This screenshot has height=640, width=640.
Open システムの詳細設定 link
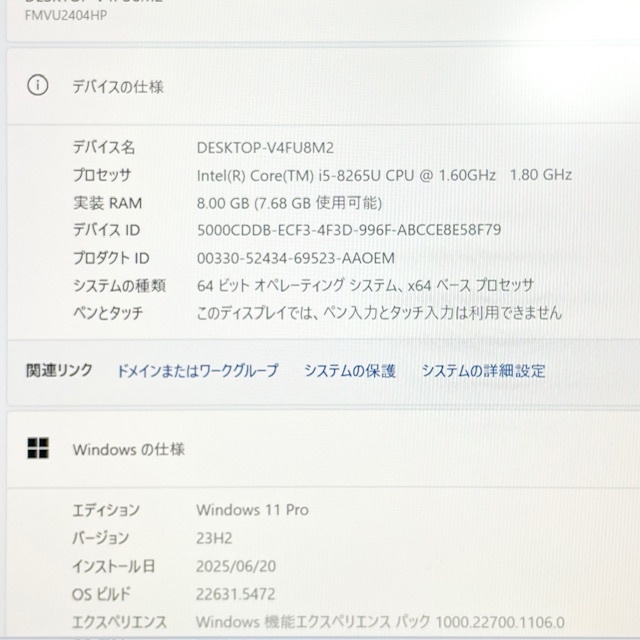point(484,371)
